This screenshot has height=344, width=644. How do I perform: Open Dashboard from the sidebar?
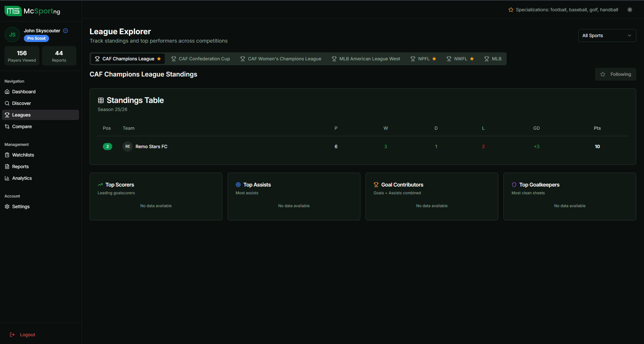pyautogui.click(x=24, y=92)
